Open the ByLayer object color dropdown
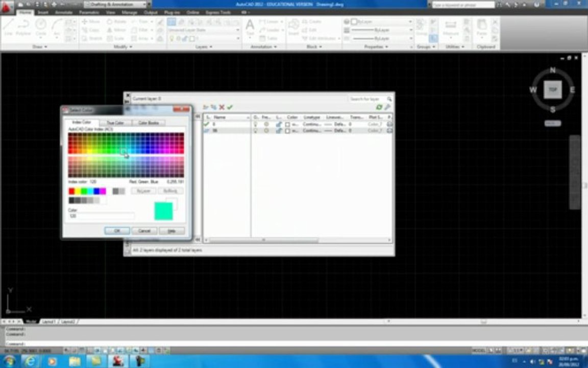 coord(381,22)
